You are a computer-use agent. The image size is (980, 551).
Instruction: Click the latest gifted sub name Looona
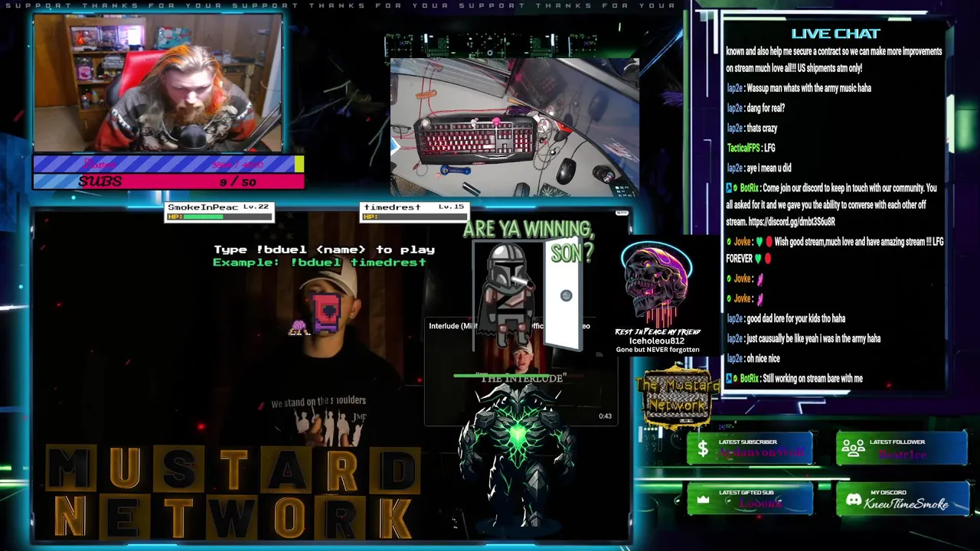click(760, 504)
